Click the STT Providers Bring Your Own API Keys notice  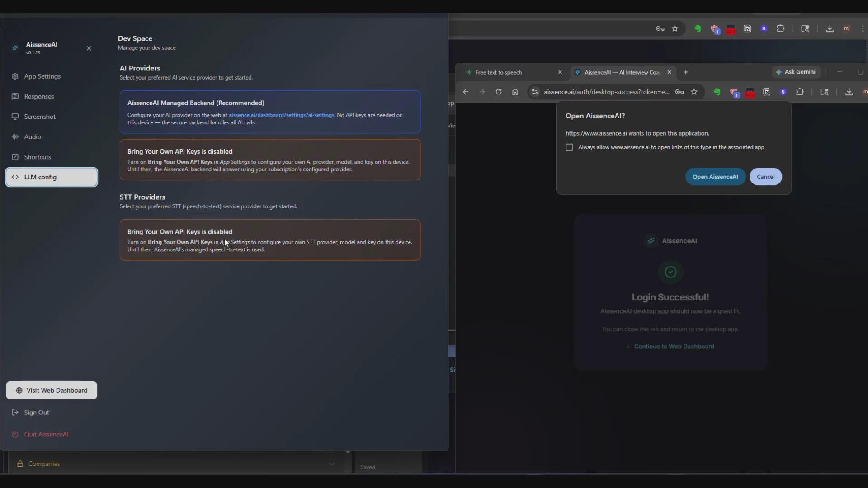click(270, 240)
